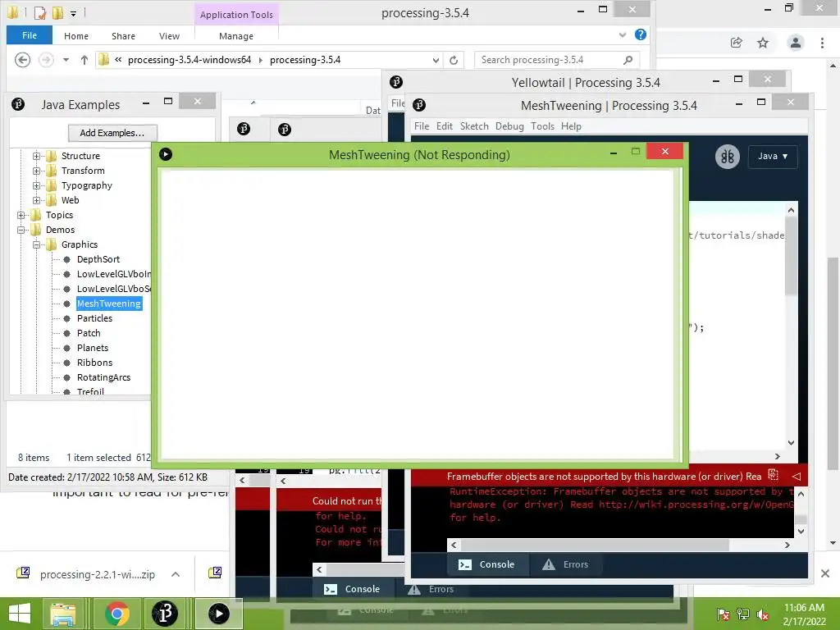Open Help menu in MeshTweening Processing window

tap(571, 126)
